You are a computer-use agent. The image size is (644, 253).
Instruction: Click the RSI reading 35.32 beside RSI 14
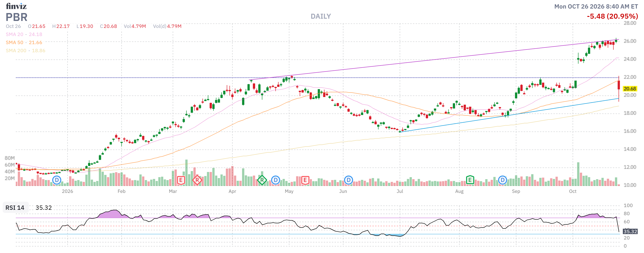point(43,208)
